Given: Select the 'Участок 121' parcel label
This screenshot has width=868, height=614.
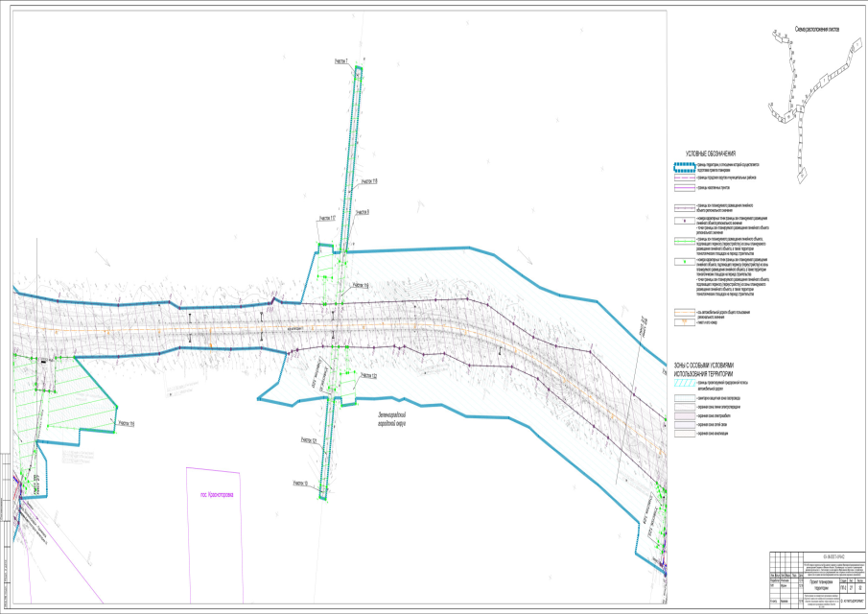Looking at the screenshot, I should point(308,439).
